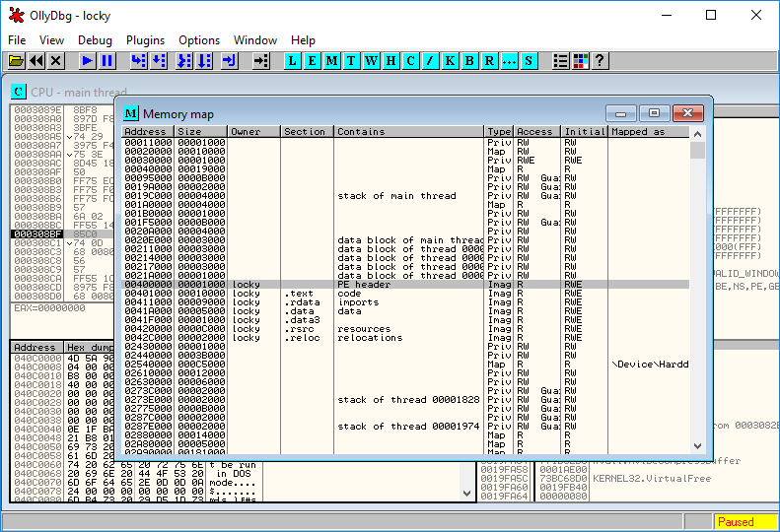Open help with question mark icon
Image resolution: width=780 pixels, height=532 pixels.
click(600, 61)
